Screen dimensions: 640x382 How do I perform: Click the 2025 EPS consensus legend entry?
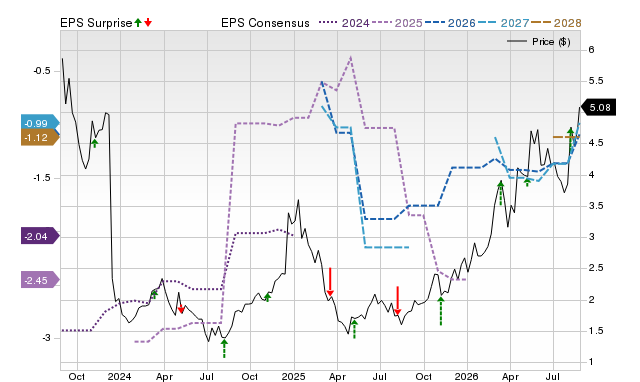(x=397, y=23)
